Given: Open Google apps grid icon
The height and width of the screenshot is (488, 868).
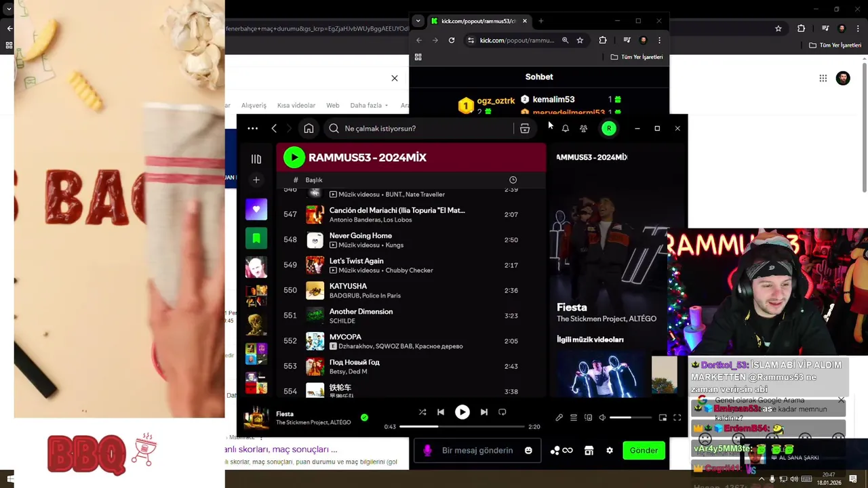Looking at the screenshot, I should click(823, 78).
